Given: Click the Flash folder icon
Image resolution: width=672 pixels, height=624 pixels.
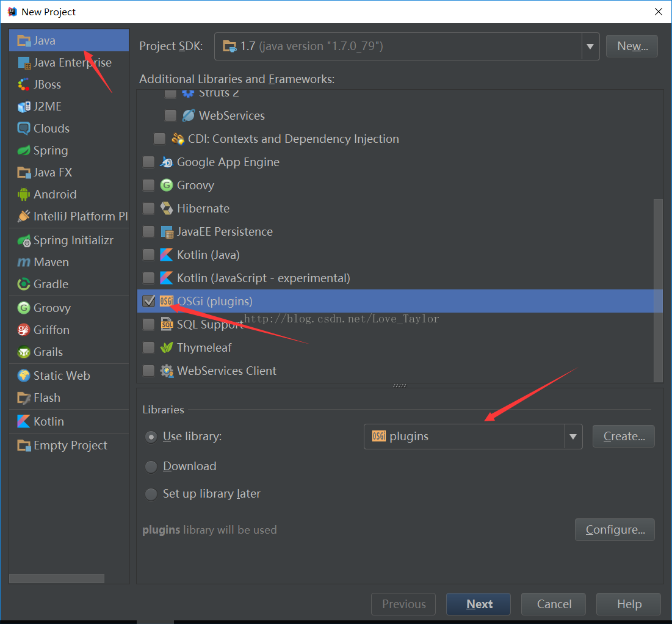Looking at the screenshot, I should tap(24, 397).
